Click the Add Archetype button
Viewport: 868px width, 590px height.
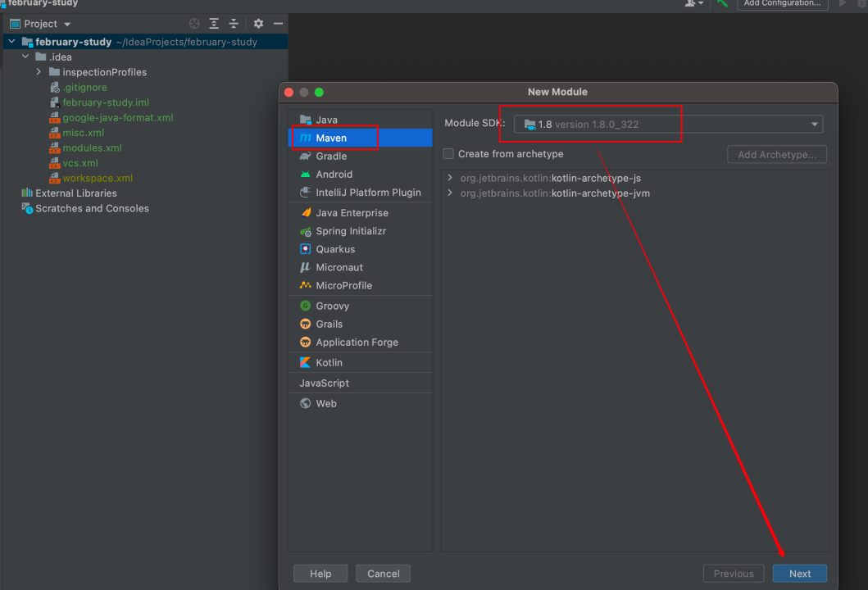point(777,154)
